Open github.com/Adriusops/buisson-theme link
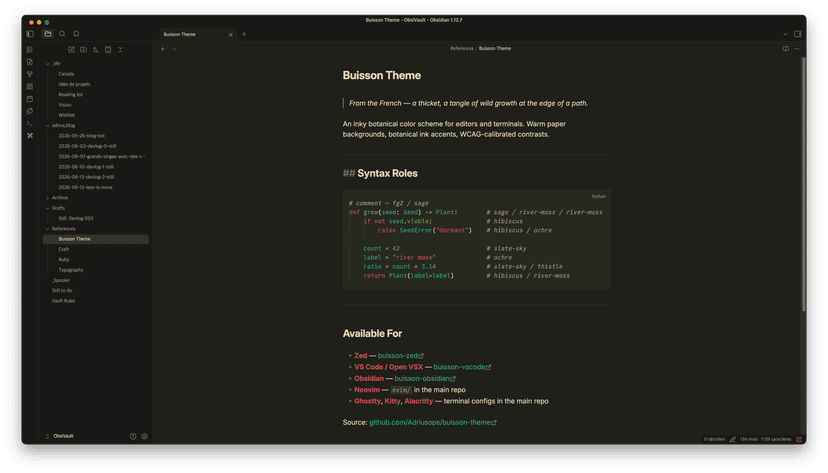 tap(432, 422)
